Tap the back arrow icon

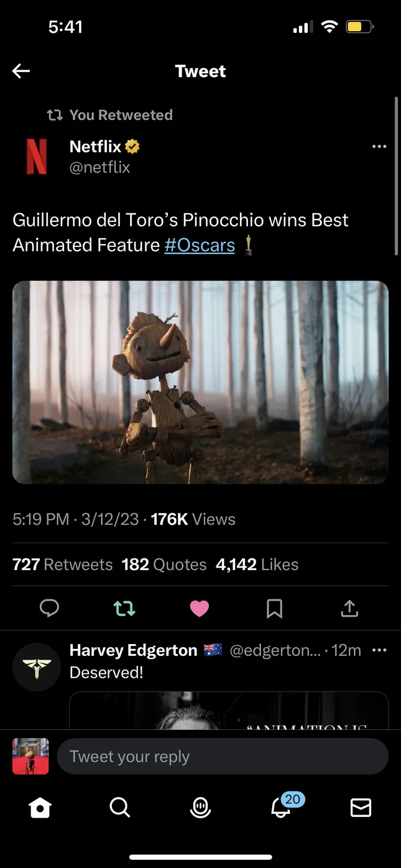pos(21,72)
